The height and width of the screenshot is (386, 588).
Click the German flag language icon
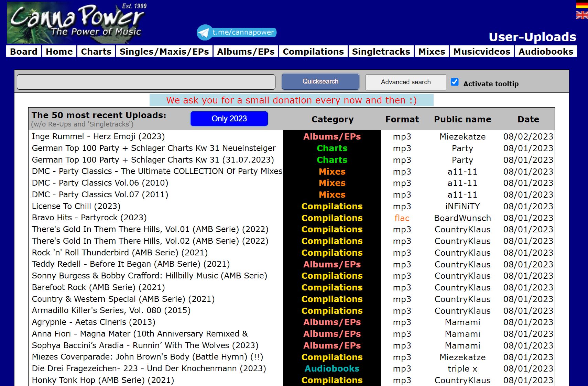point(582,5)
